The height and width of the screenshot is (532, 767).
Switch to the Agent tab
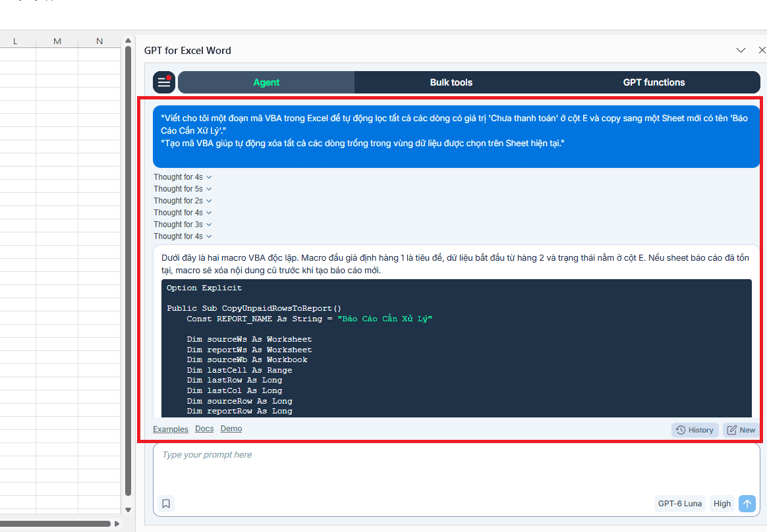pyautogui.click(x=266, y=82)
